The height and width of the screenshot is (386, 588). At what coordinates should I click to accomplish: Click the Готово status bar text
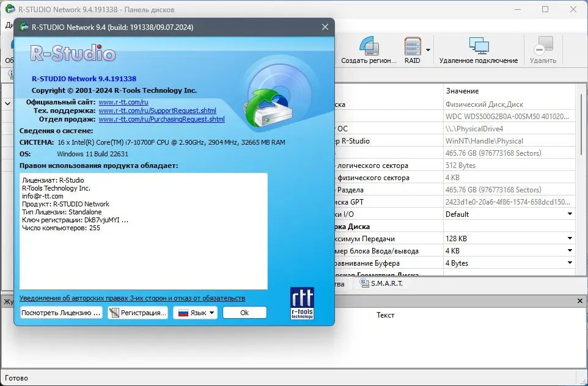tap(17, 378)
